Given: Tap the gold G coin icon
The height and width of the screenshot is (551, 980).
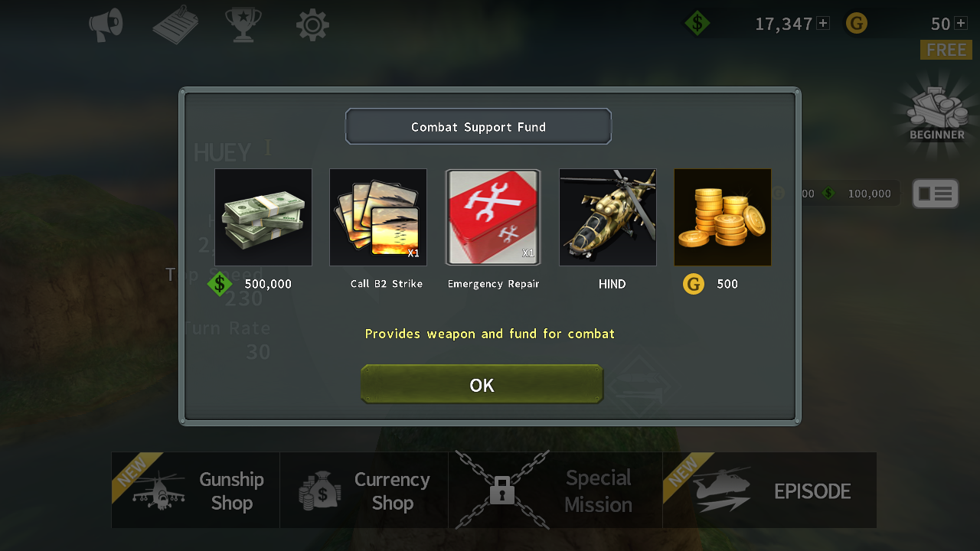Looking at the screenshot, I should tap(857, 24).
